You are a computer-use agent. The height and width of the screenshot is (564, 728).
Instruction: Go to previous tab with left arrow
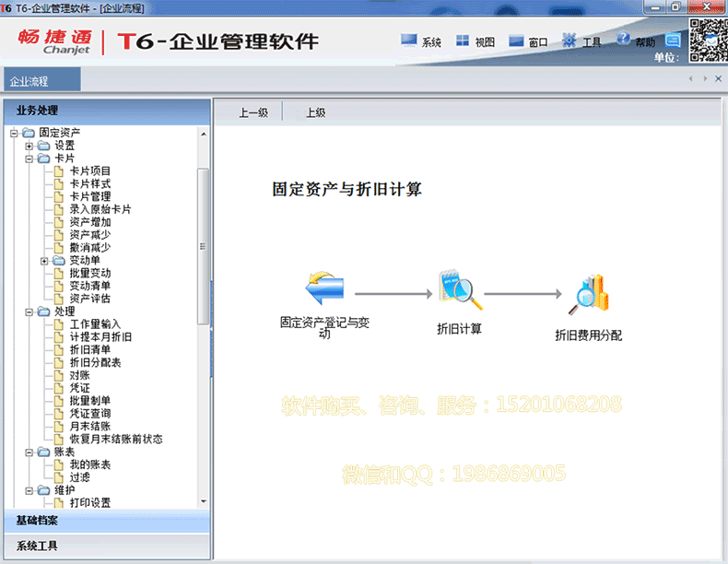(x=691, y=78)
